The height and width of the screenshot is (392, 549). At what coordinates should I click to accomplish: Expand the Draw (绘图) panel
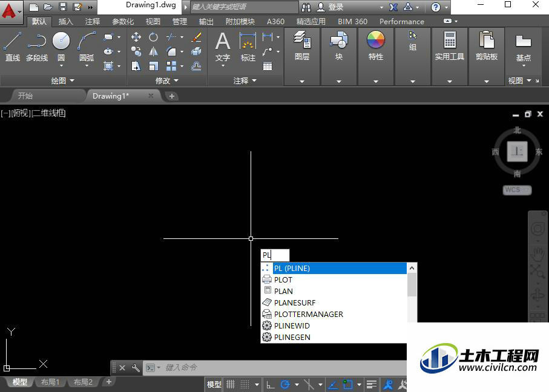(x=63, y=80)
